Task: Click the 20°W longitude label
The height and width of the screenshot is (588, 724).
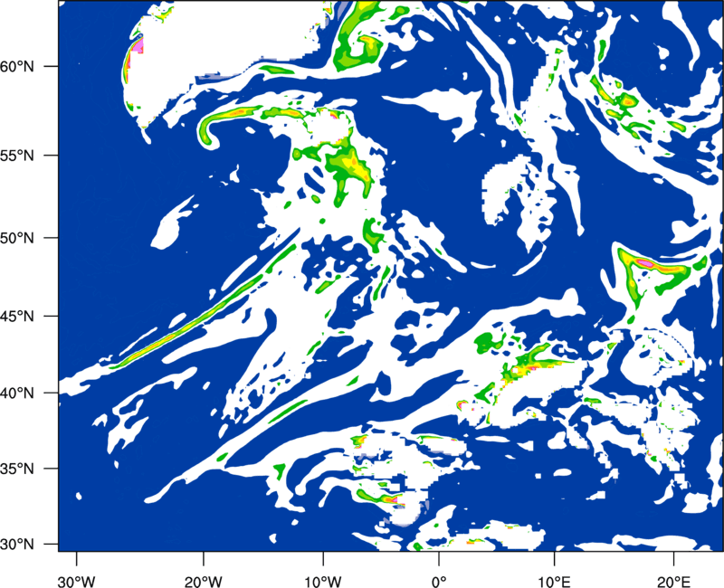Action: [204, 581]
